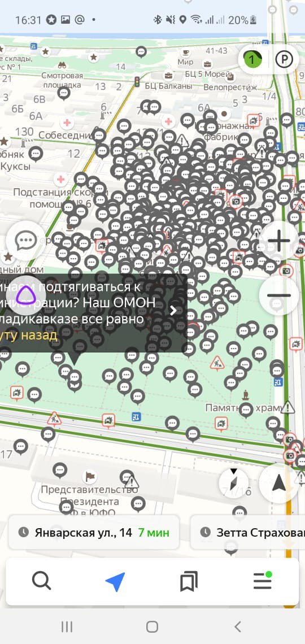Select the Представительство Президента label

(x=89, y=501)
